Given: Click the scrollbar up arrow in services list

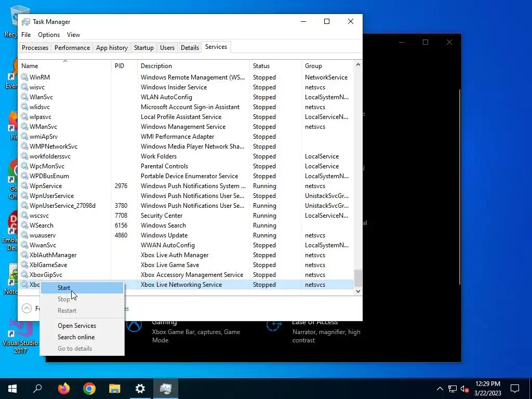Looking at the screenshot, I should (x=358, y=64).
